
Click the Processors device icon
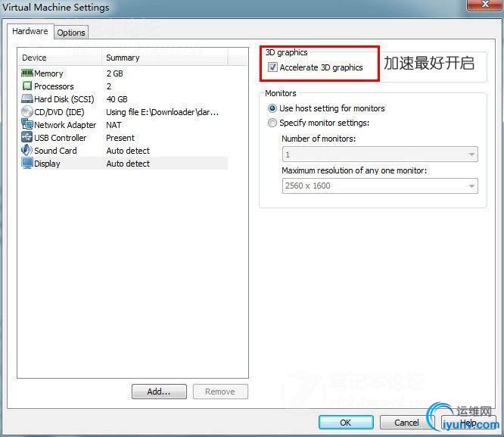point(27,86)
